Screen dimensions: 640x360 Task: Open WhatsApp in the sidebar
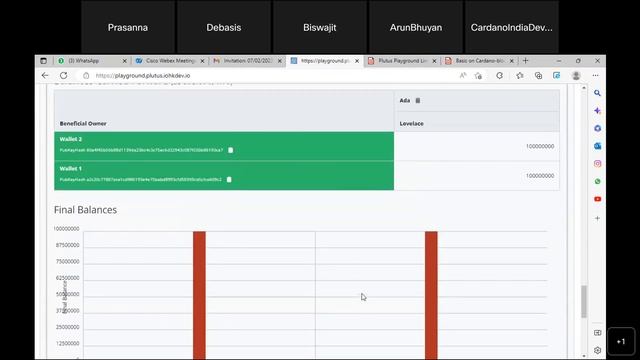[598, 181]
